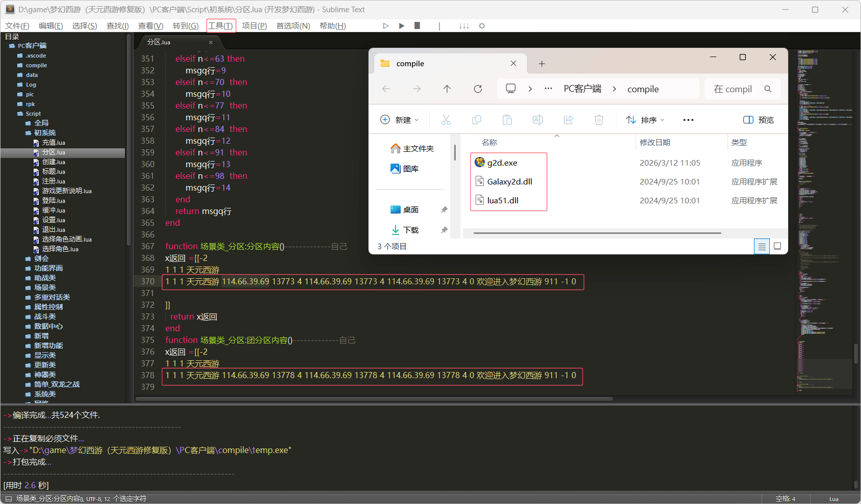Toggle the 预览 preview pane

pyautogui.click(x=759, y=120)
